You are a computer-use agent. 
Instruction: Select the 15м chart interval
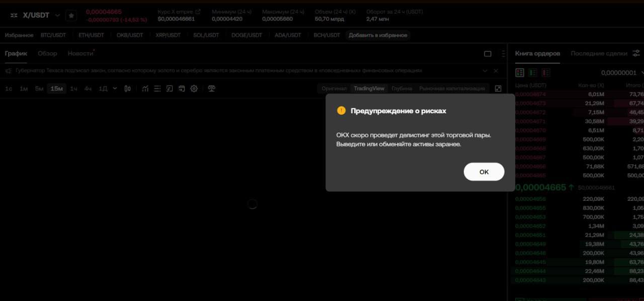(57, 89)
